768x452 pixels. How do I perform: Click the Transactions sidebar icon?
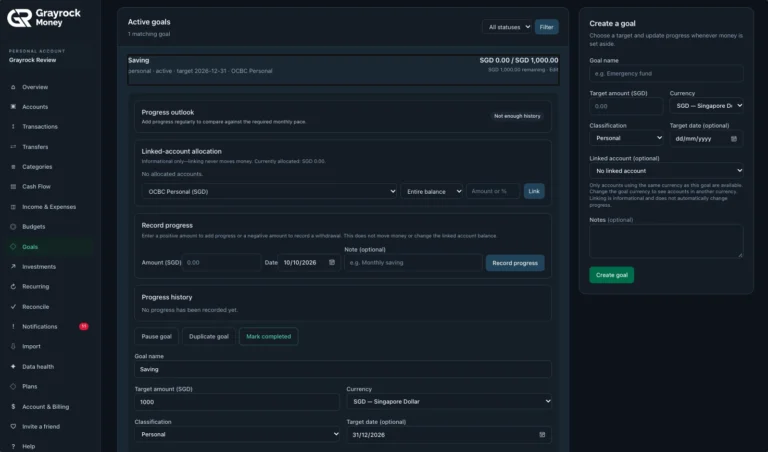coord(13,126)
